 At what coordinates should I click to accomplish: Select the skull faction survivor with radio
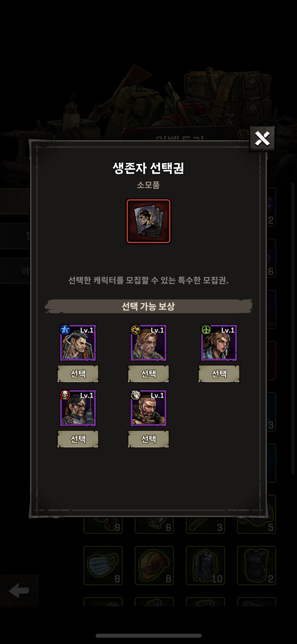tap(78, 408)
